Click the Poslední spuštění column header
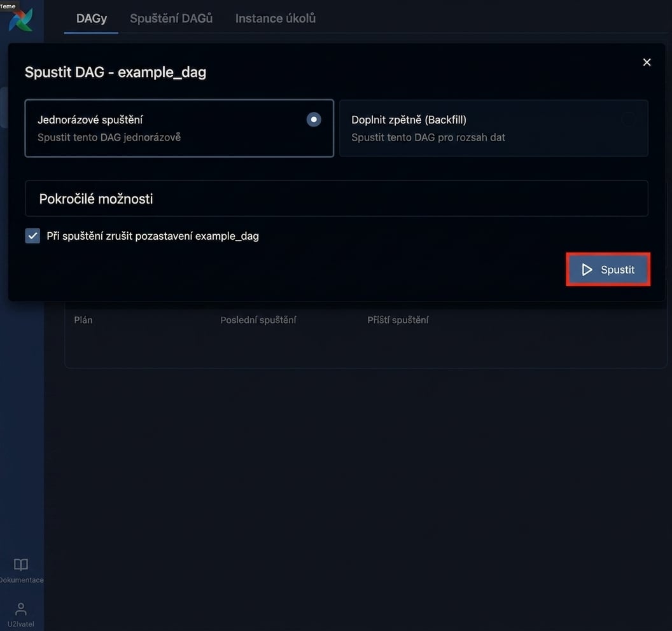The image size is (672, 631). [x=258, y=320]
